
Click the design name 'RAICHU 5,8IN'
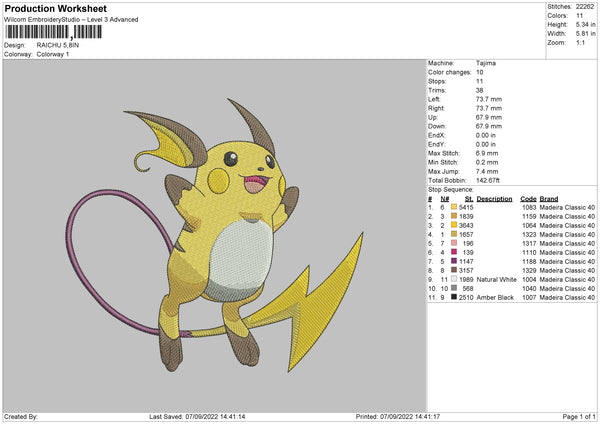pos(58,45)
